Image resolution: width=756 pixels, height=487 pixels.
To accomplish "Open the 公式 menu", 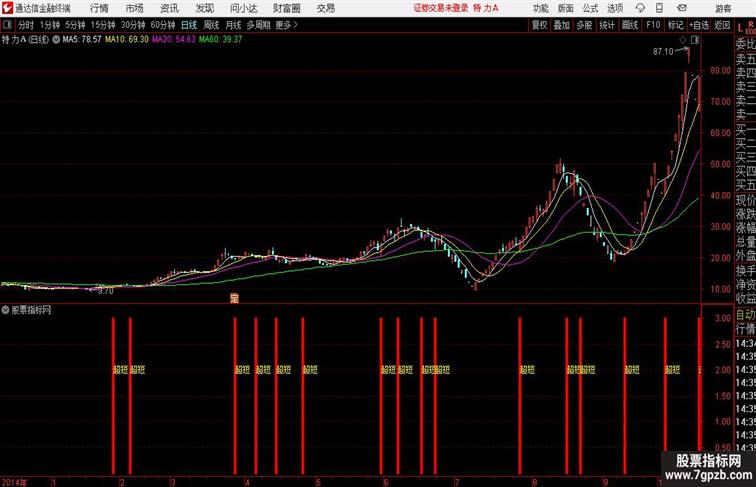I will click(x=590, y=8).
